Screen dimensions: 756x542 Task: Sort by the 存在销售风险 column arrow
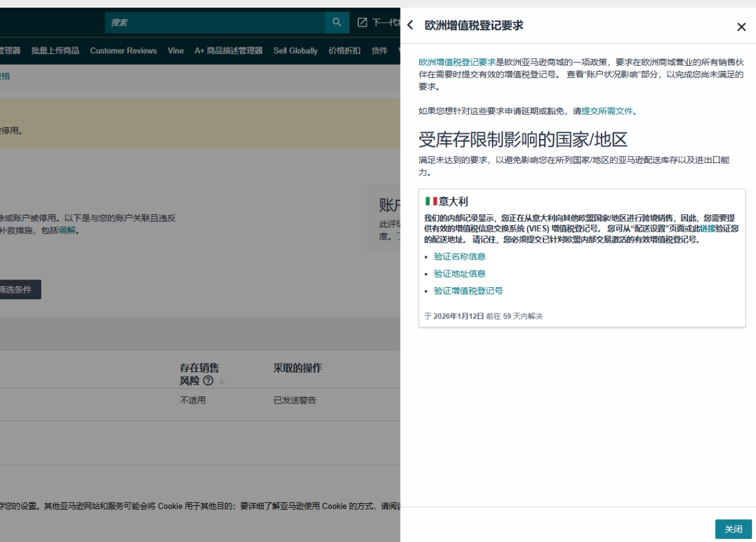222,381
